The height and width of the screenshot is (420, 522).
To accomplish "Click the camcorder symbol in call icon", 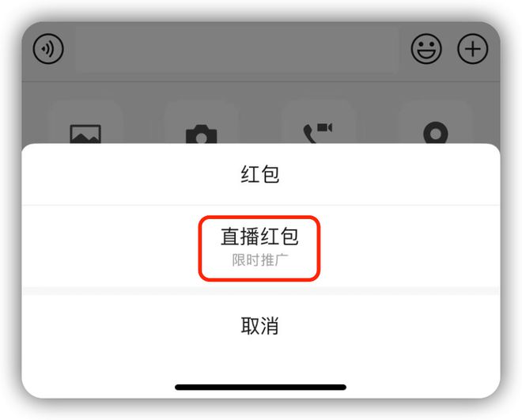I will (324, 127).
